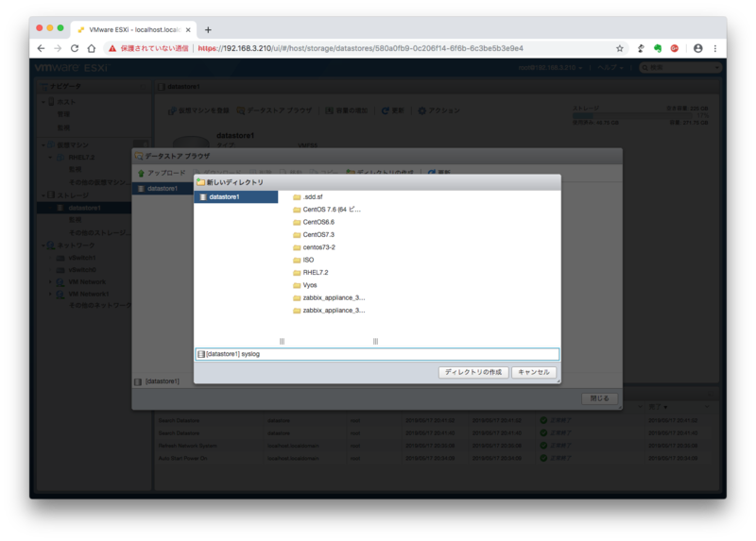The height and width of the screenshot is (541, 756).
Task: Click 容量の増加 in background toolbar
Action: 346,110
